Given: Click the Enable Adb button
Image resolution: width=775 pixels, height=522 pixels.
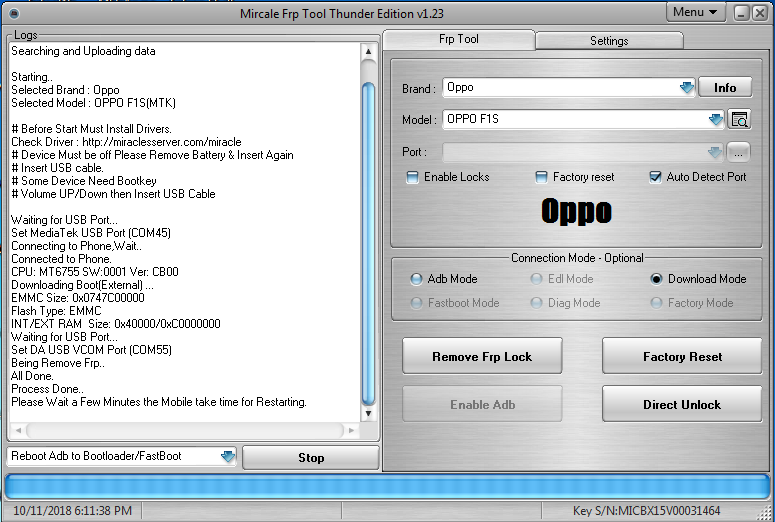Looking at the screenshot, I should pyautogui.click(x=482, y=404).
